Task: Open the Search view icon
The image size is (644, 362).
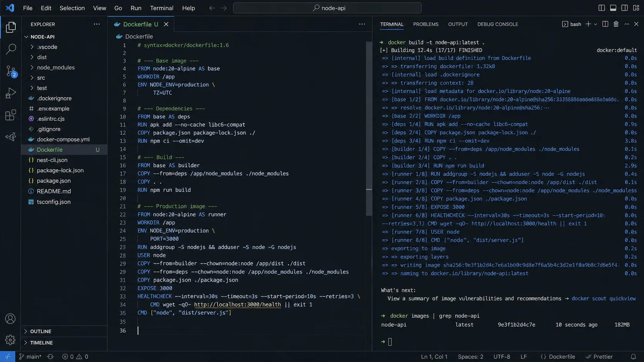Action: click(x=11, y=49)
